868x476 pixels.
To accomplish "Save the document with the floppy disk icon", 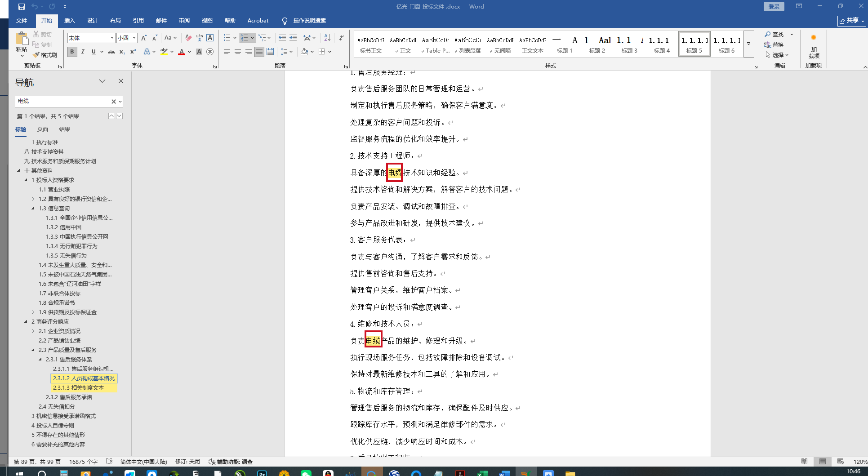I will (x=21, y=7).
